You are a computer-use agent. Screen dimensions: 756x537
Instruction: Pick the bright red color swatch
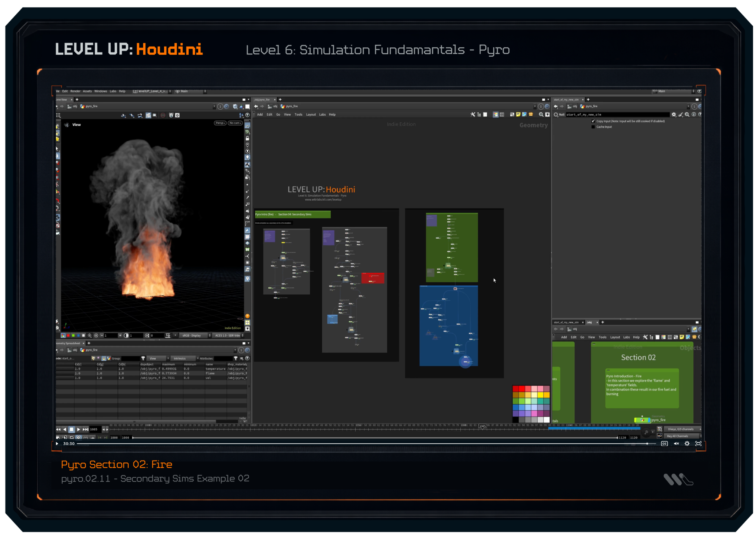click(x=522, y=389)
